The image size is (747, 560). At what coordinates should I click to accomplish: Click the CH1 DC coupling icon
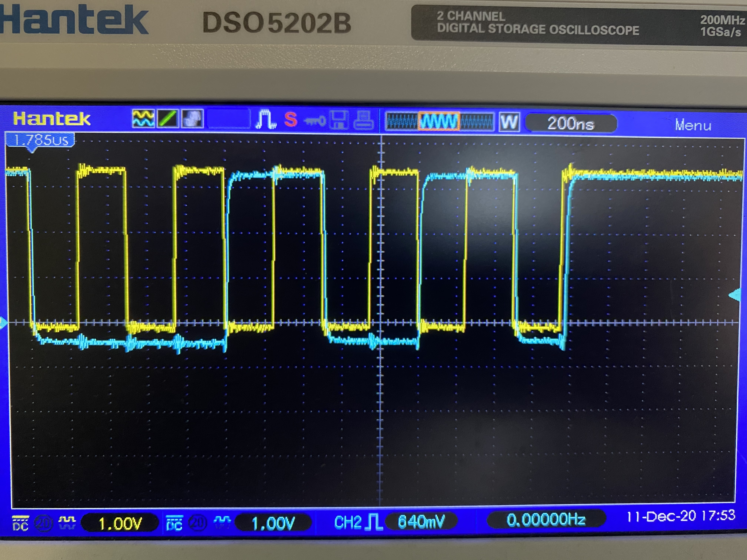tap(20, 523)
